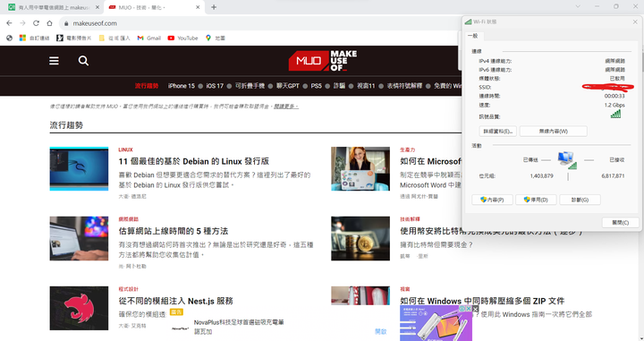
Task: Close the MUO browser tab
Action: [198, 7]
